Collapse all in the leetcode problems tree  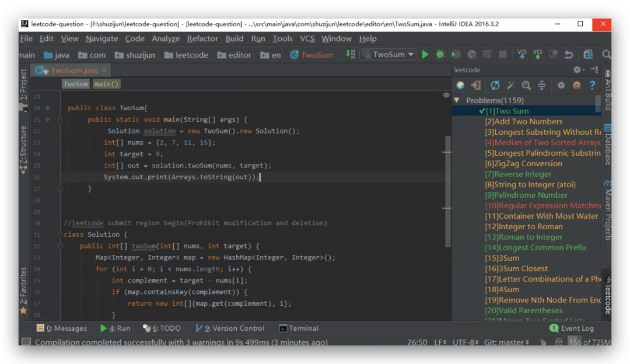(x=541, y=85)
